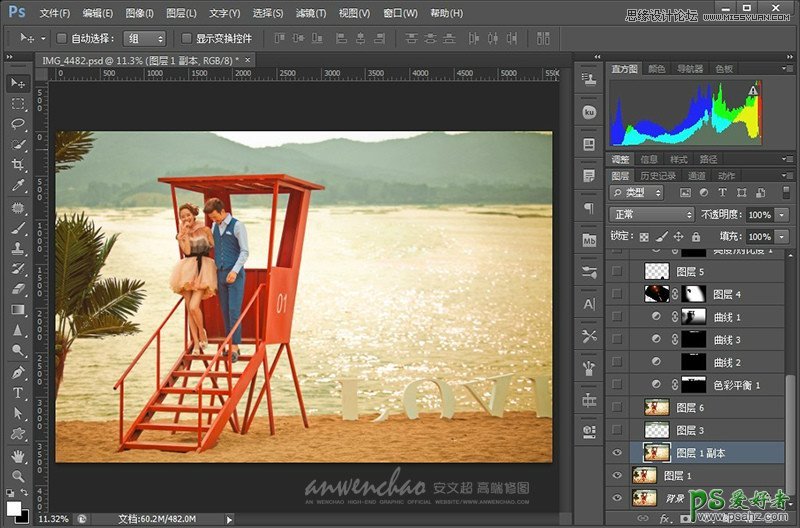The height and width of the screenshot is (528, 800).
Task: Select the Move tool in toolbox
Action: click(18, 82)
